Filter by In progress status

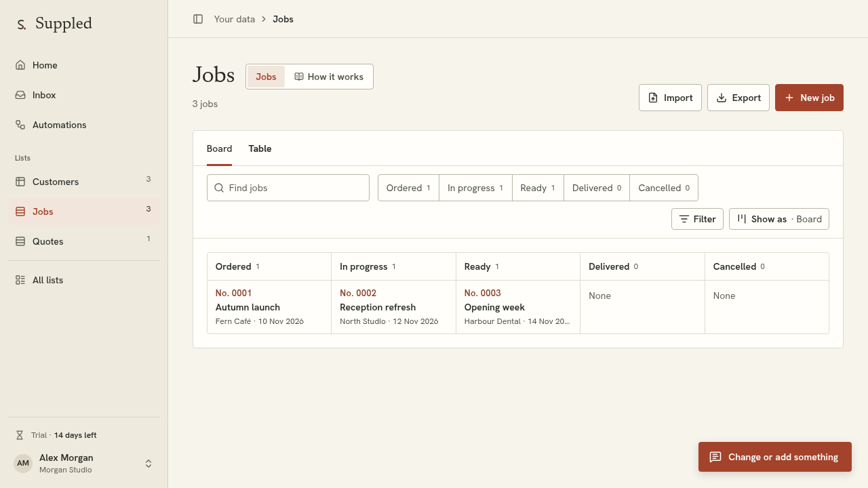pyautogui.click(x=475, y=188)
